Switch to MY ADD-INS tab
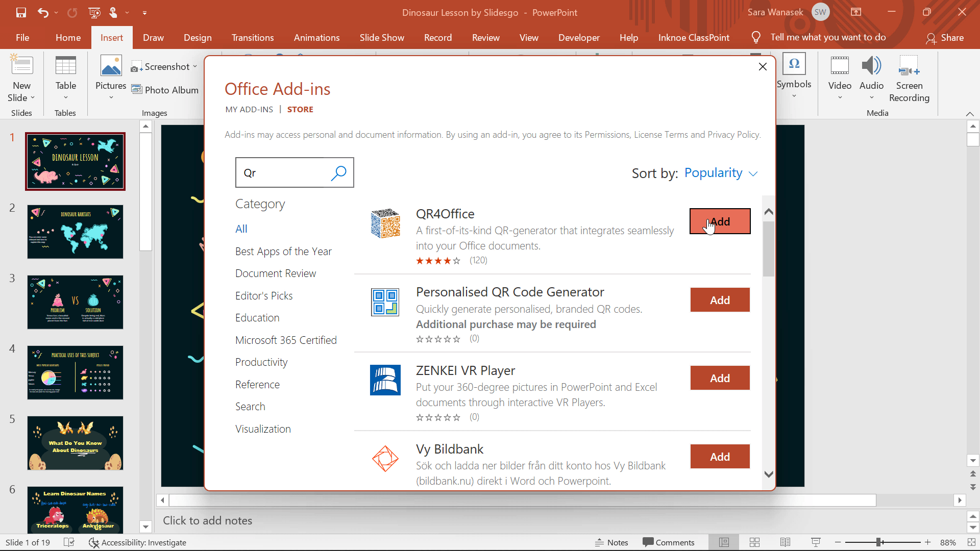 pyautogui.click(x=249, y=109)
